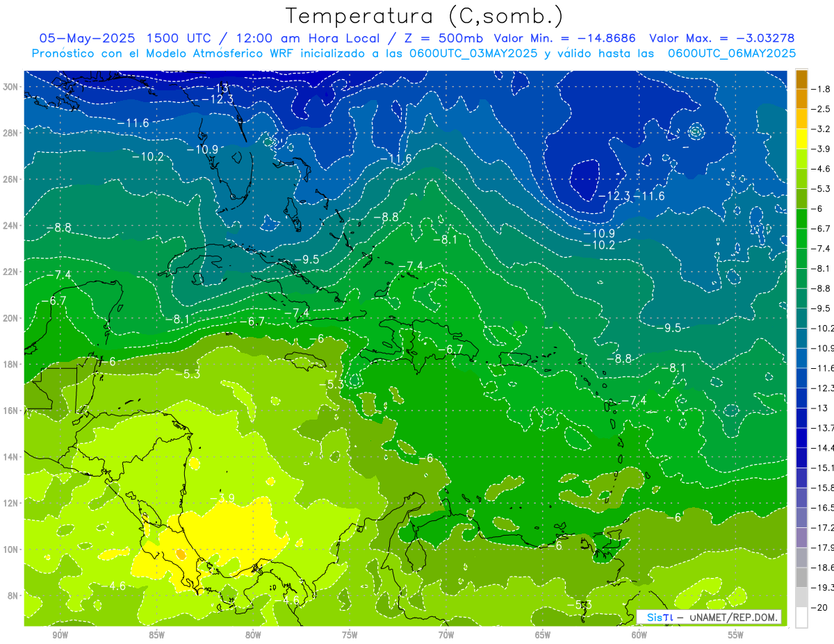Click the '-16.5' value on the color legend

[x=823, y=508]
